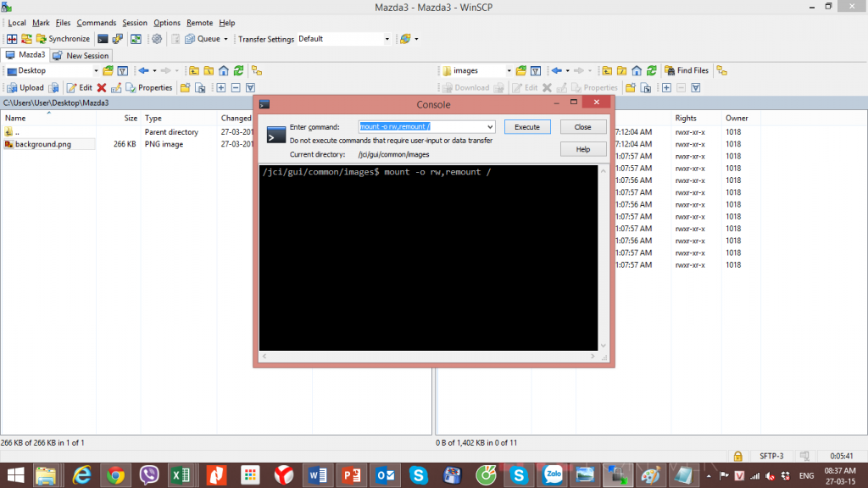Expand the remote images directory dropdown

509,71
